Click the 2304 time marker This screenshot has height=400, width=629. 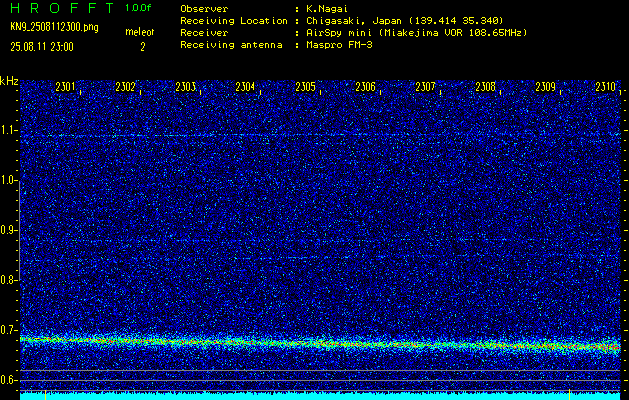click(x=245, y=87)
